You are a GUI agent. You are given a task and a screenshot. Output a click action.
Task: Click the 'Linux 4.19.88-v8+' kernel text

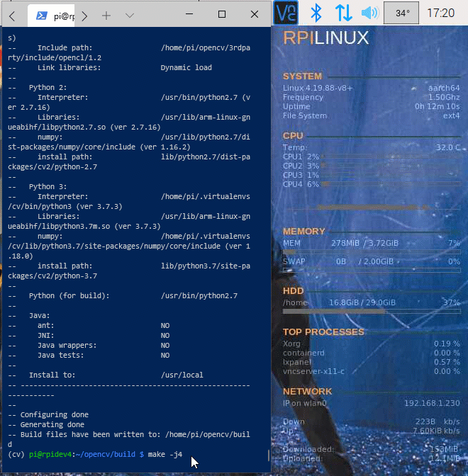pos(318,88)
